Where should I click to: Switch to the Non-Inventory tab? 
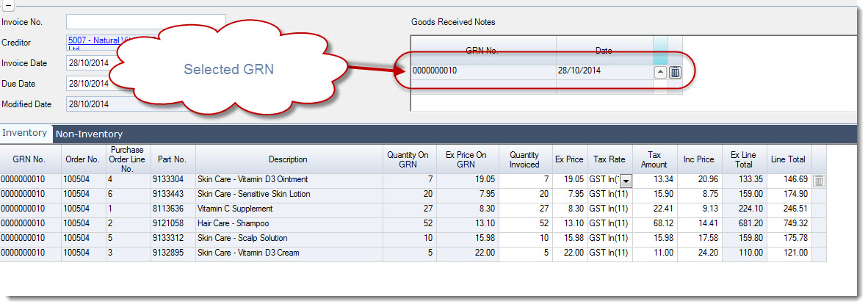tap(89, 134)
